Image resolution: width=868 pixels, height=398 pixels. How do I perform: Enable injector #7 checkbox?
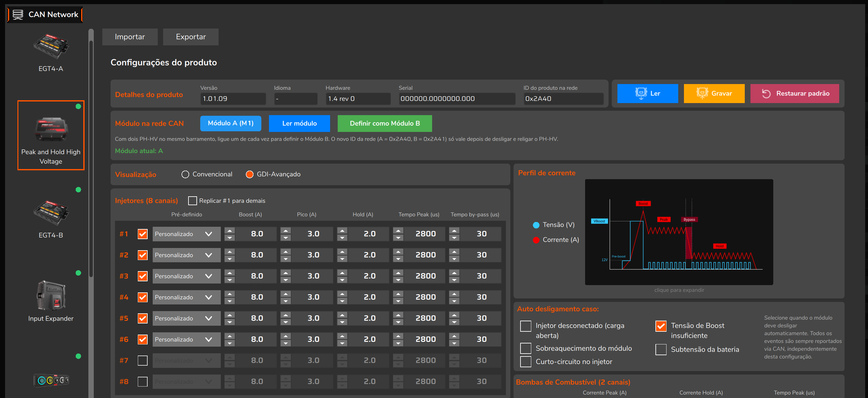click(x=143, y=360)
